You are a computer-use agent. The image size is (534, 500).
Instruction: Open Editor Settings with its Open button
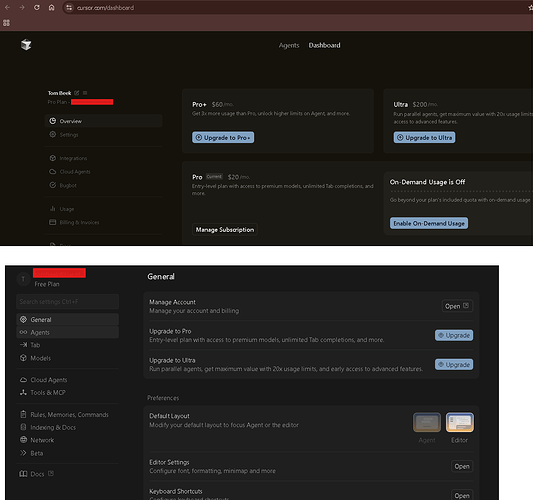(462, 466)
